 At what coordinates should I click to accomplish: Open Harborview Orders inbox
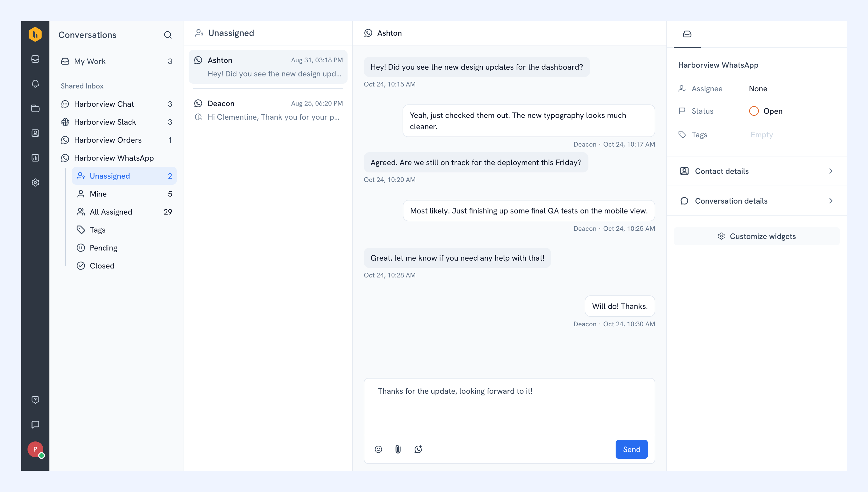[x=117, y=140]
